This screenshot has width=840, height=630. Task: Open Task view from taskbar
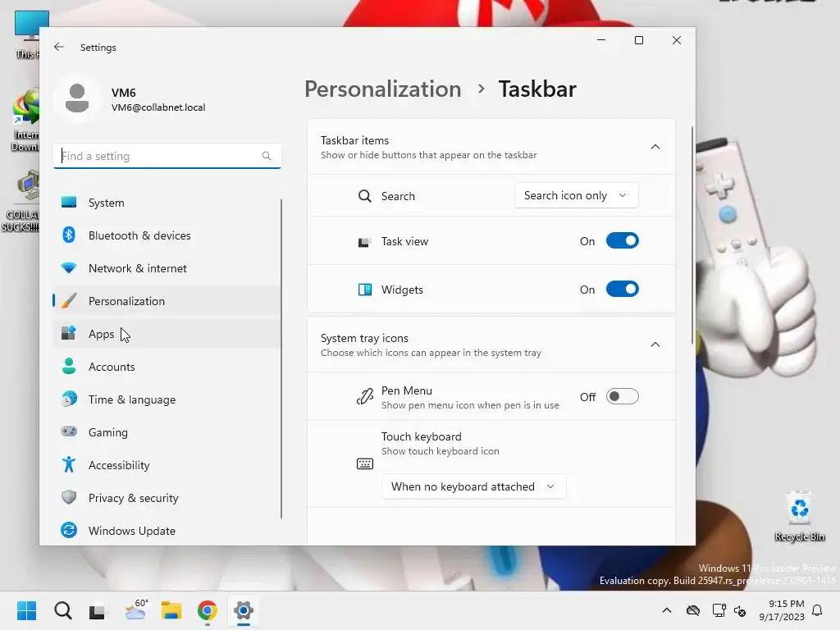[x=97, y=611]
